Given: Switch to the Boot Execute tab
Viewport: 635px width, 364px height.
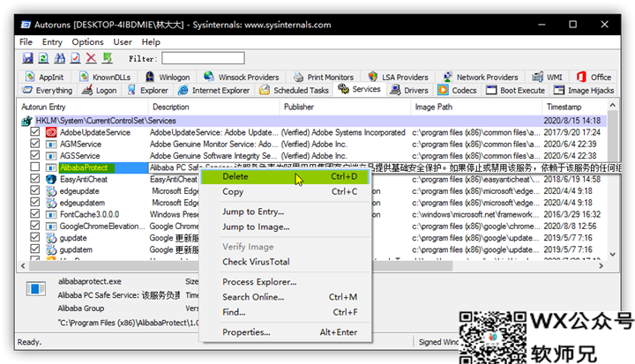Looking at the screenshot, I should (516, 90).
